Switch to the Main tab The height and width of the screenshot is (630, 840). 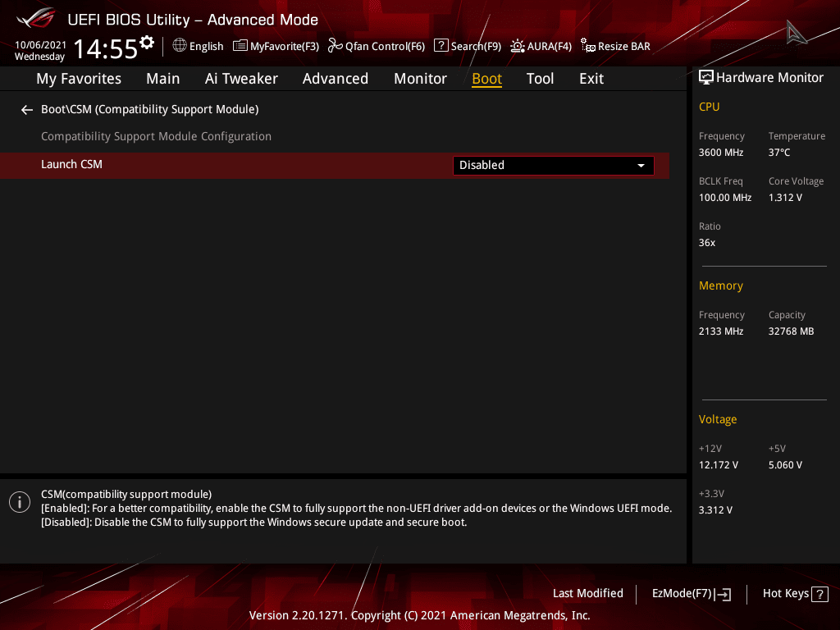pyautogui.click(x=163, y=79)
